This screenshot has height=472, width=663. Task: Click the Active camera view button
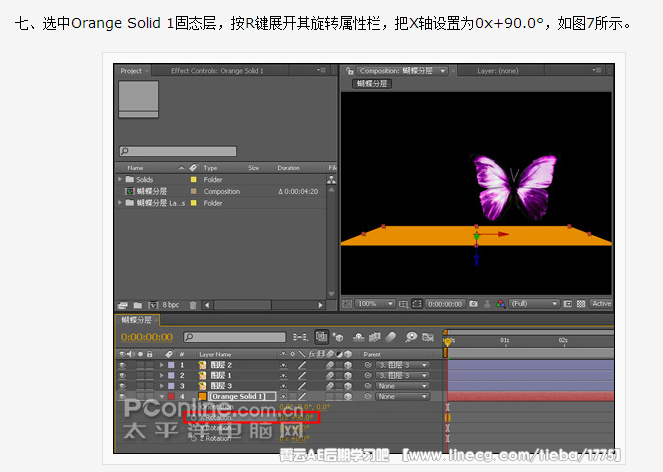click(x=601, y=304)
